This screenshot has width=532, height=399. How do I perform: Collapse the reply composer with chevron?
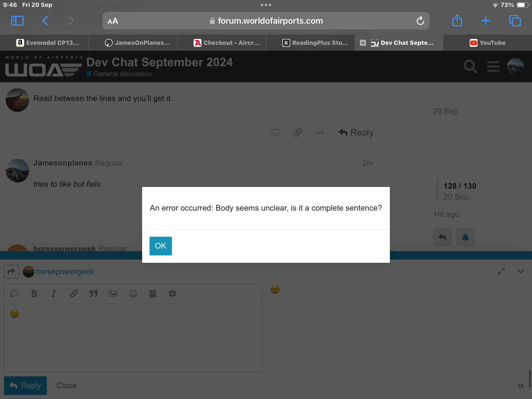[x=521, y=271]
